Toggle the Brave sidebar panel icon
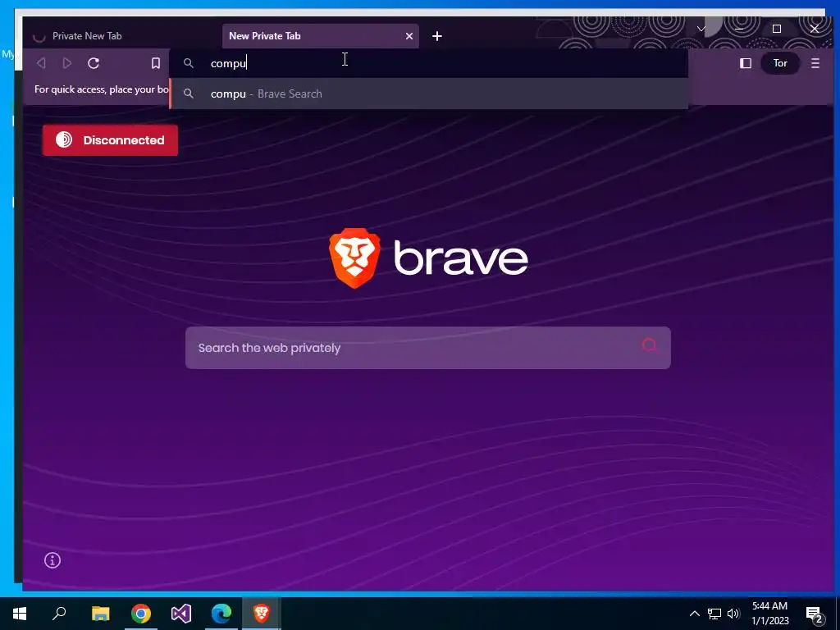This screenshot has height=630, width=840. pyautogui.click(x=745, y=63)
